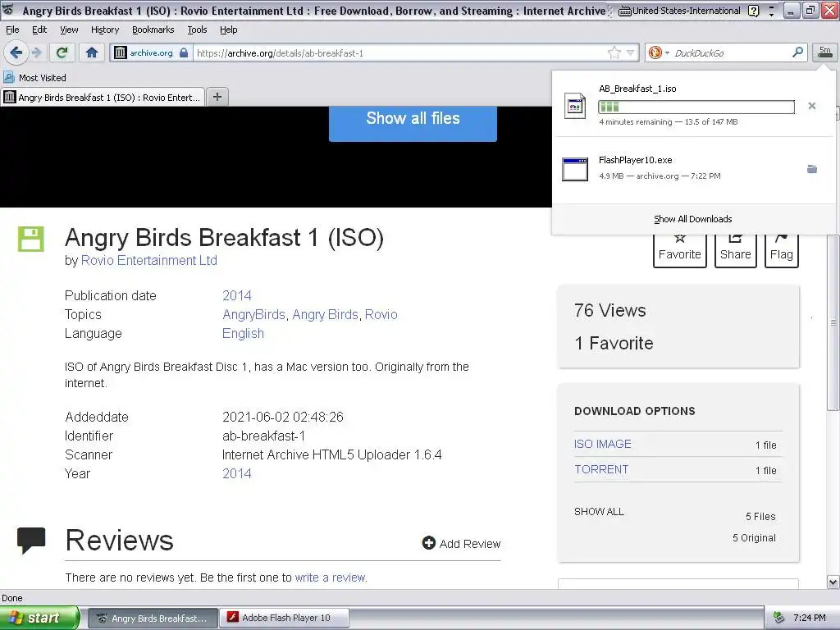This screenshot has width=840, height=630.
Task: Open the Help menu
Action: click(229, 30)
